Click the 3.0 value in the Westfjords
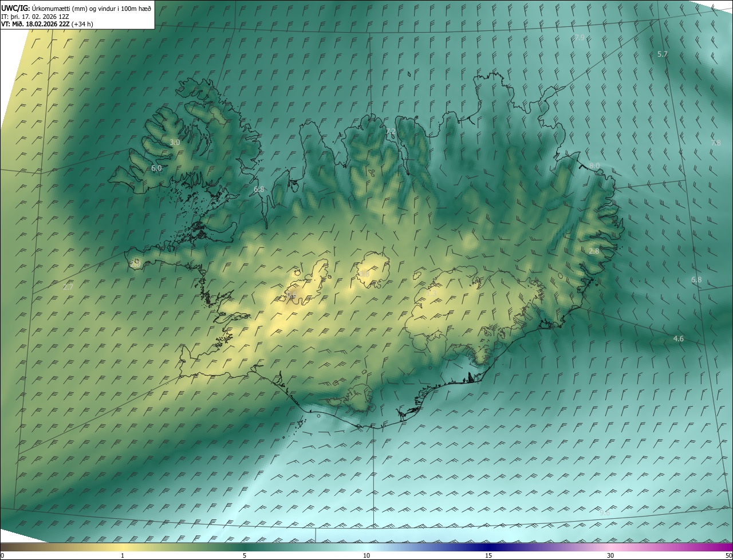The width and height of the screenshot is (733, 560). 175,142
